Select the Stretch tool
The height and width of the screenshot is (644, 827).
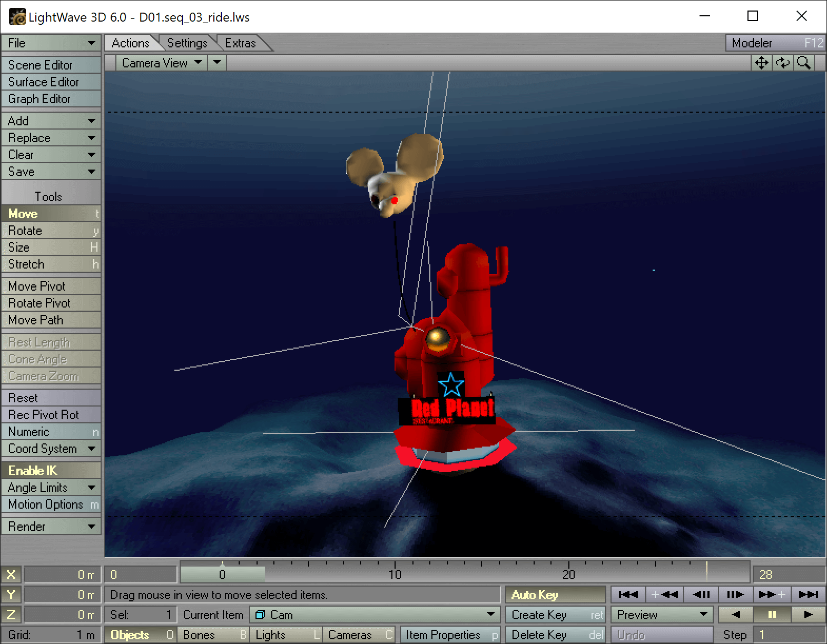(x=51, y=264)
